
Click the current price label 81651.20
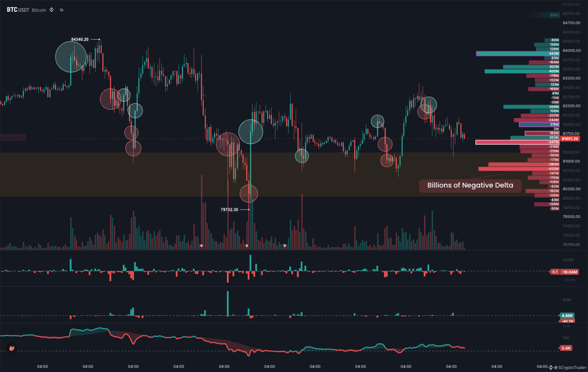pyautogui.click(x=570, y=139)
